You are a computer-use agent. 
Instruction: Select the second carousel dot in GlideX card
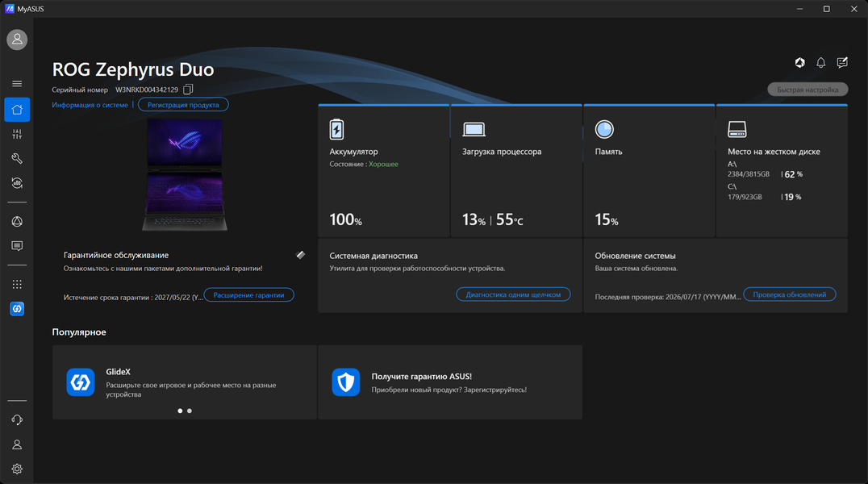pyautogui.click(x=190, y=411)
